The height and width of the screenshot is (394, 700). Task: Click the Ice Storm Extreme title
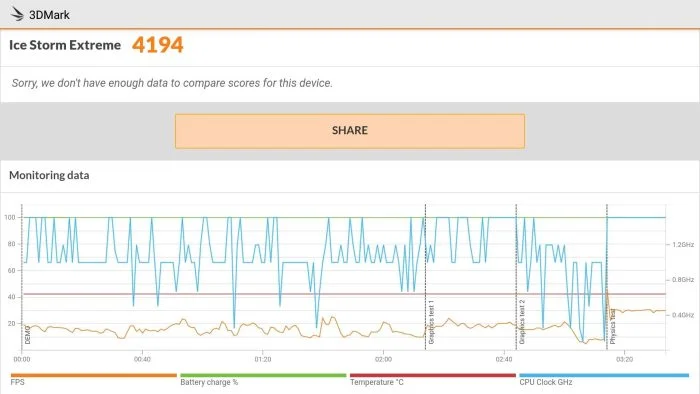[x=65, y=45]
